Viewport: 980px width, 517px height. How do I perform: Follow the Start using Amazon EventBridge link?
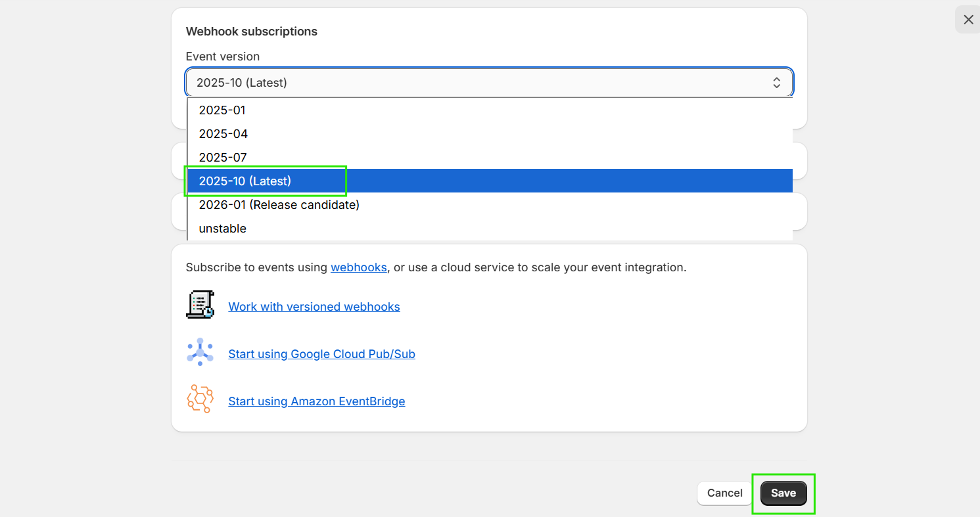[316, 401]
